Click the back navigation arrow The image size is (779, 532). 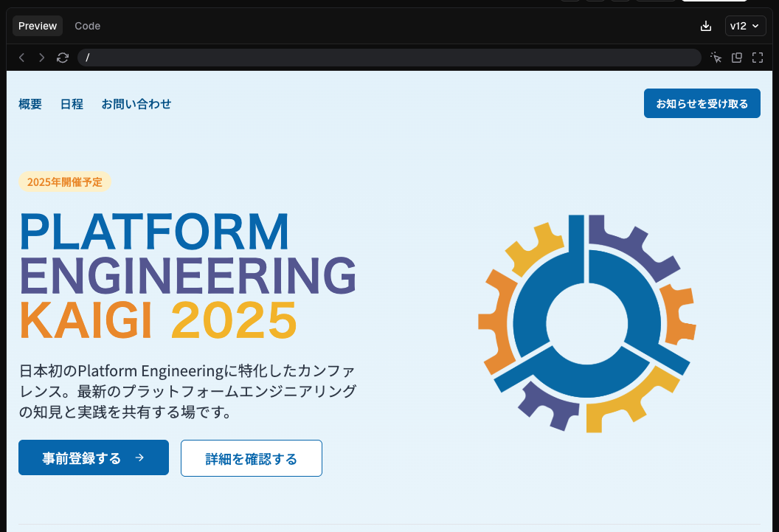pyautogui.click(x=21, y=57)
